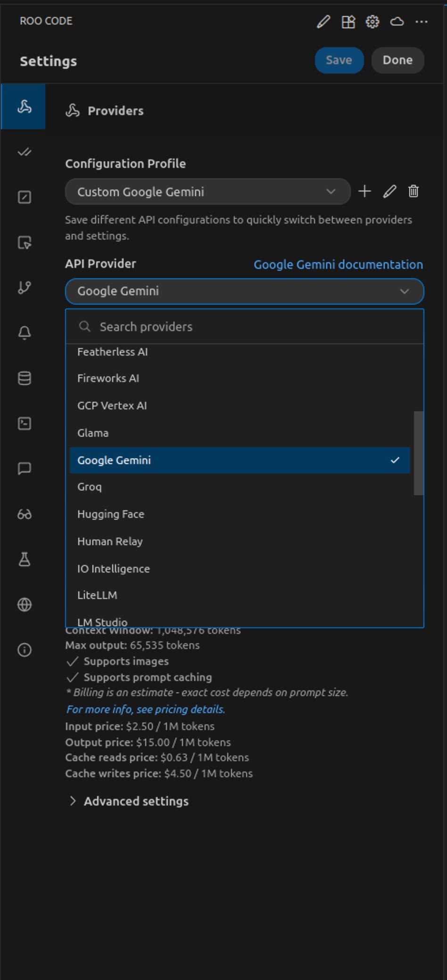Open Google Gemini documentation link
This screenshot has height=980, width=447.
click(338, 265)
